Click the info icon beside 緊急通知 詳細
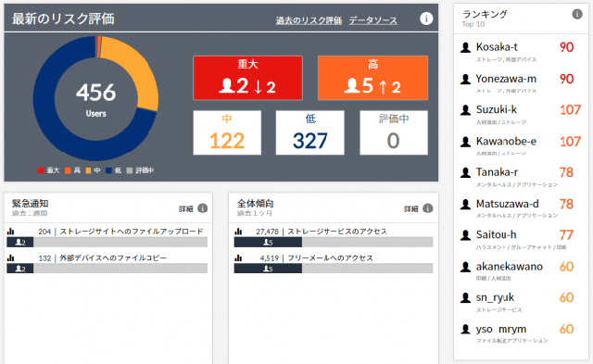This screenshot has width=593, height=364. 203,208
